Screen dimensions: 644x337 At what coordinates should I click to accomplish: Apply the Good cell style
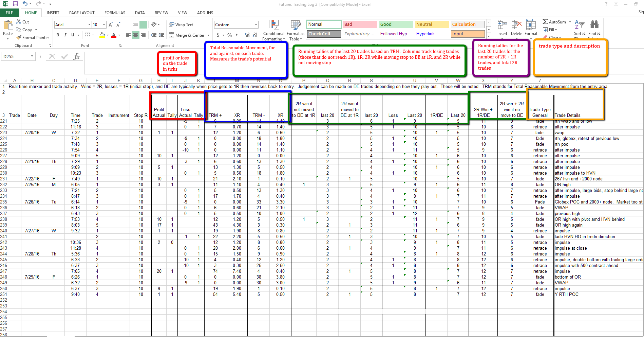click(x=396, y=24)
